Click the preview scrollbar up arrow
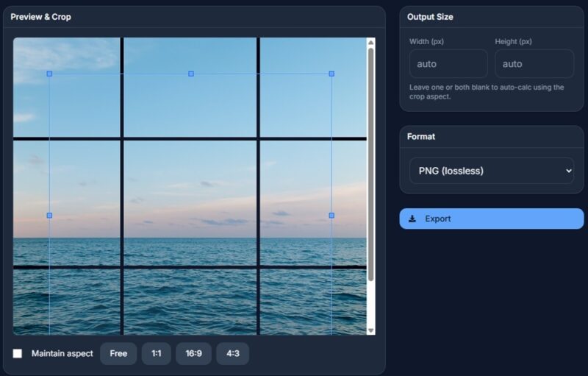The height and width of the screenshot is (376, 588). click(371, 43)
